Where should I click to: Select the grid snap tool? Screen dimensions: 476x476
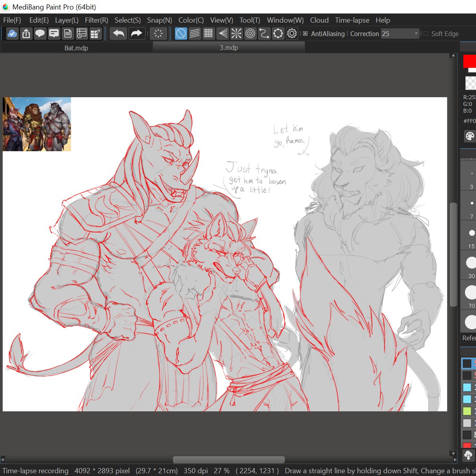pyautogui.click(x=209, y=34)
